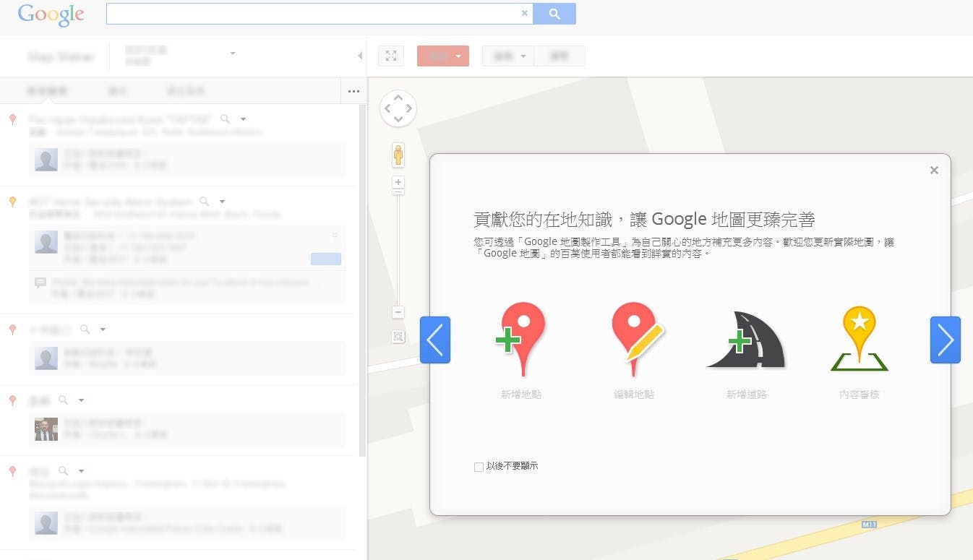Pan the map right using the arrow control
Viewport: 973px width, 560px height.
pos(410,109)
